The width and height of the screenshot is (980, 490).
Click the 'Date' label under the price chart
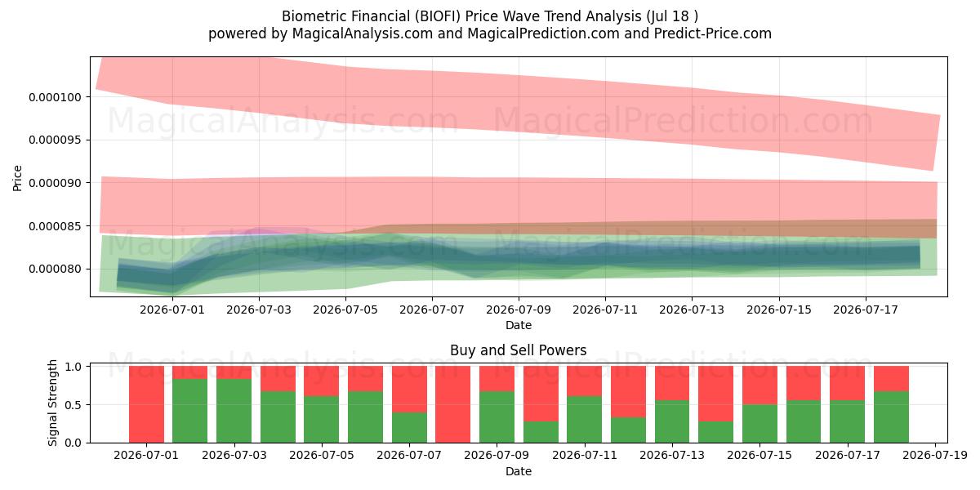coord(518,325)
